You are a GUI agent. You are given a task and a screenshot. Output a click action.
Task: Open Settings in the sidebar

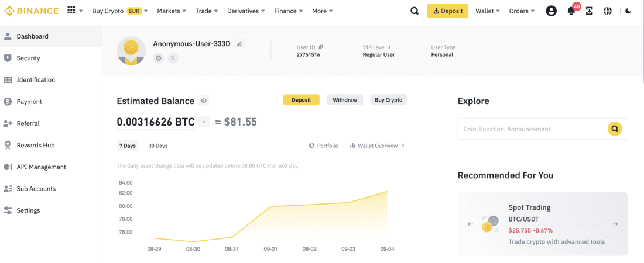(51, 210)
